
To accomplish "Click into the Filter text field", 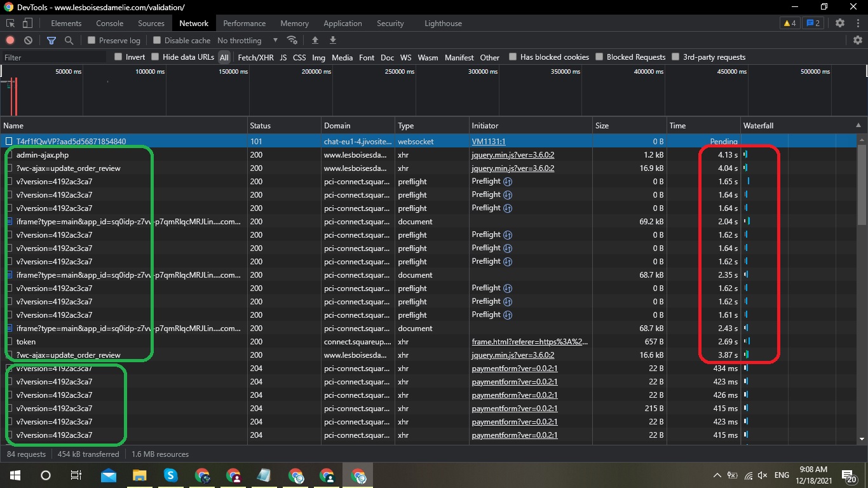I will coord(54,57).
